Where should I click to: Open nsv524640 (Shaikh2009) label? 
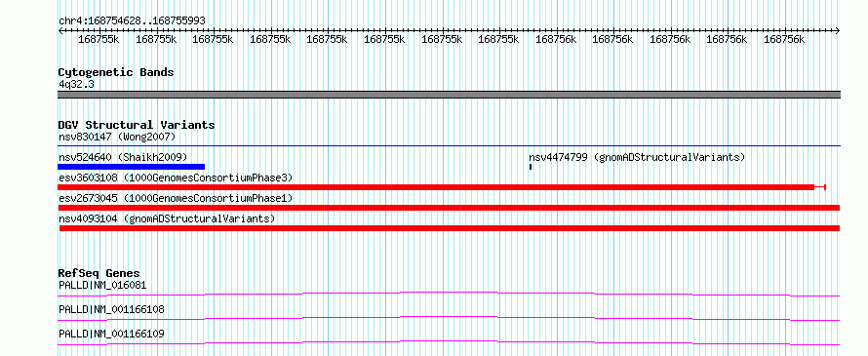click(123, 157)
